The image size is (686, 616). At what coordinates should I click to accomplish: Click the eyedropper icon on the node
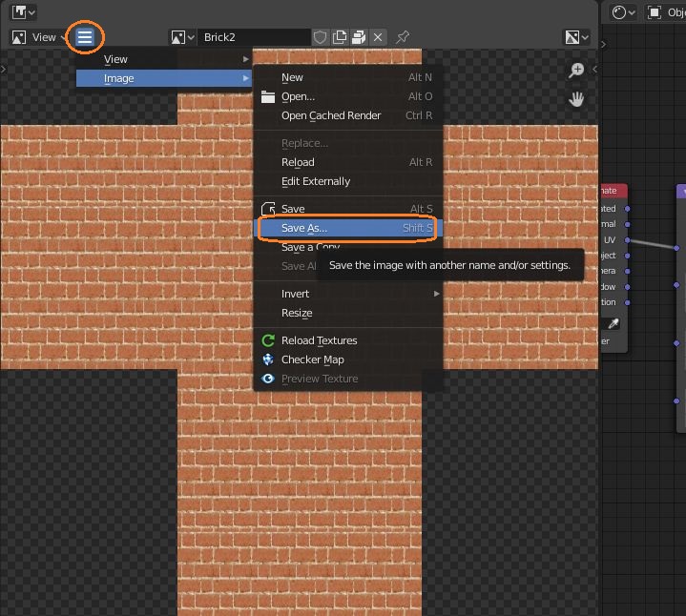tap(614, 324)
